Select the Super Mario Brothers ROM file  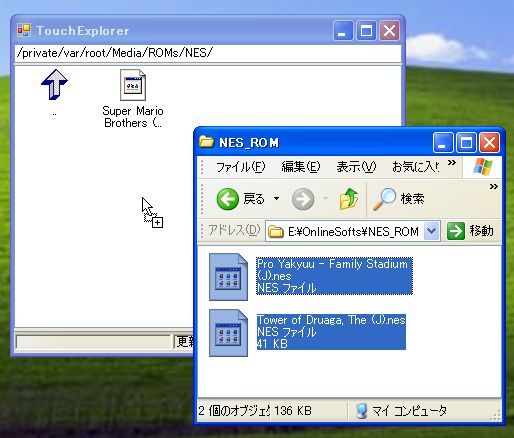pos(133,98)
